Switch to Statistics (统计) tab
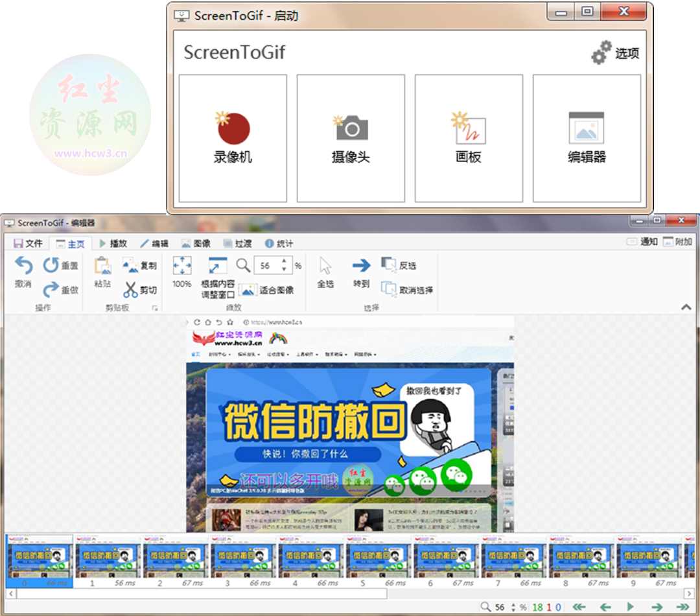Viewport: 700px width, 616px height. [279, 243]
